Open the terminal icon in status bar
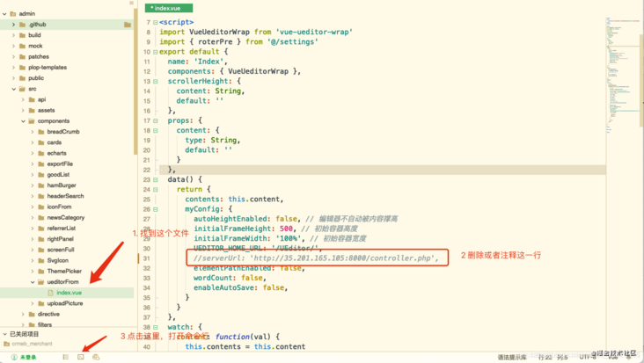This screenshot has width=644, height=363. pos(81,357)
